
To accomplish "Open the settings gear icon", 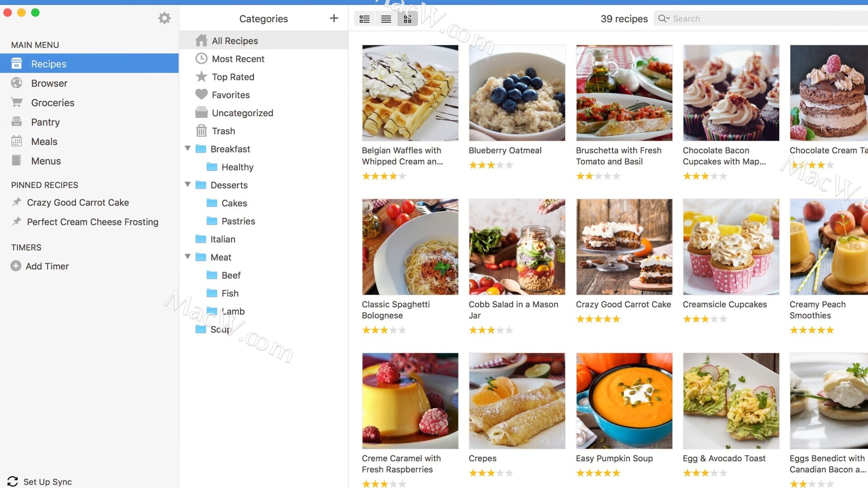I will pyautogui.click(x=165, y=18).
